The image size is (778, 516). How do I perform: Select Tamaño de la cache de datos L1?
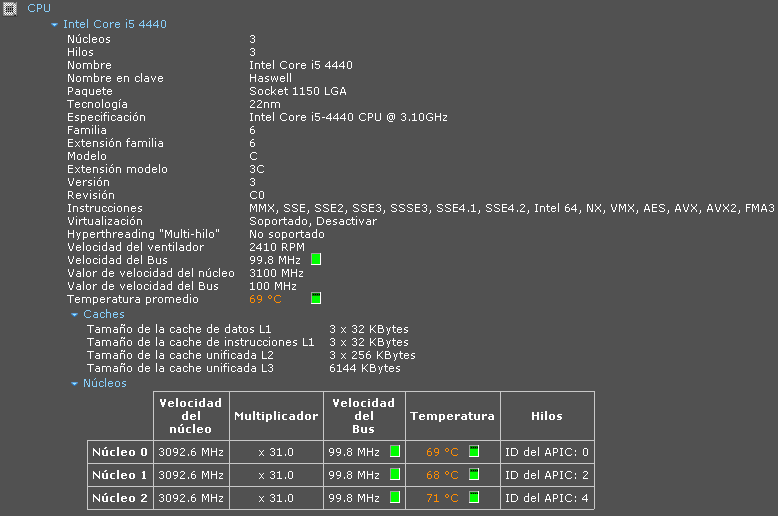(179, 329)
